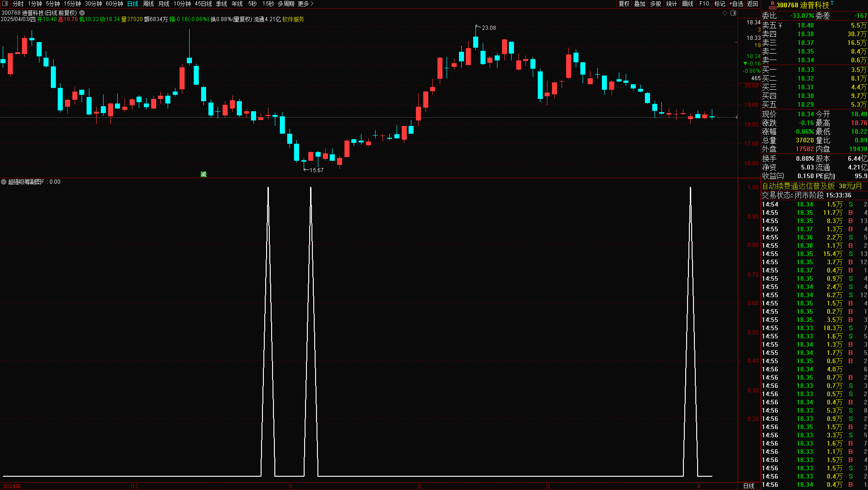This screenshot has height=490, width=868.
Task: Click the 4 month marker on the time axis
Action: click(699, 486)
